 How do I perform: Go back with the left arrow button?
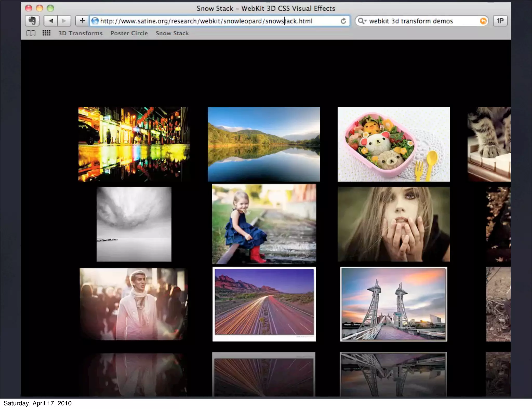[51, 21]
